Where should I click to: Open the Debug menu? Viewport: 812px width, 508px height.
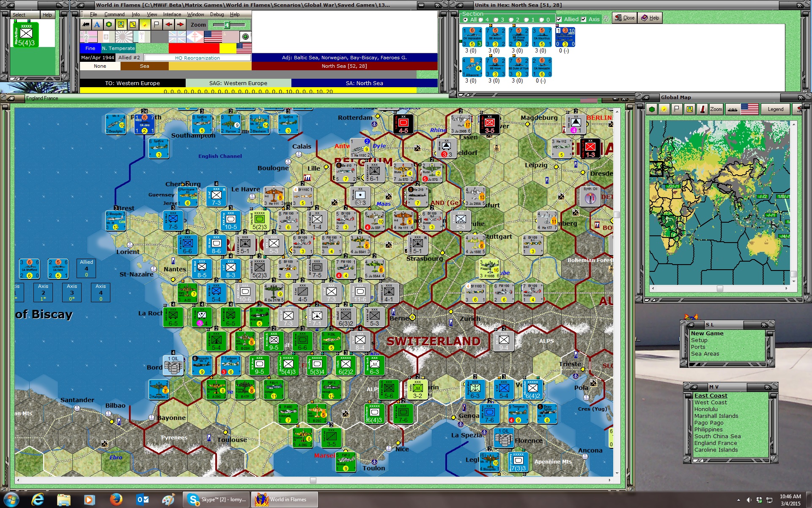click(217, 14)
